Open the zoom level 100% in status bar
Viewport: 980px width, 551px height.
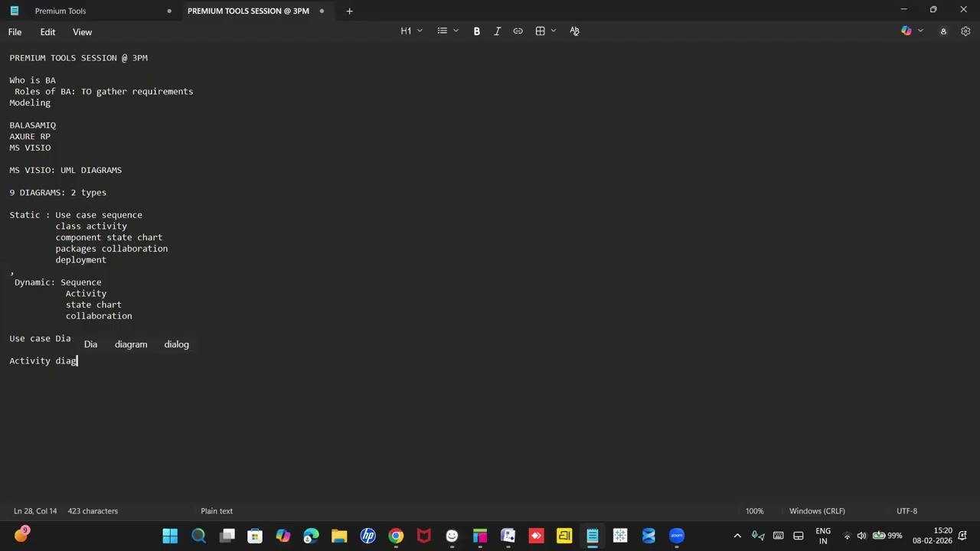click(754, 511)
